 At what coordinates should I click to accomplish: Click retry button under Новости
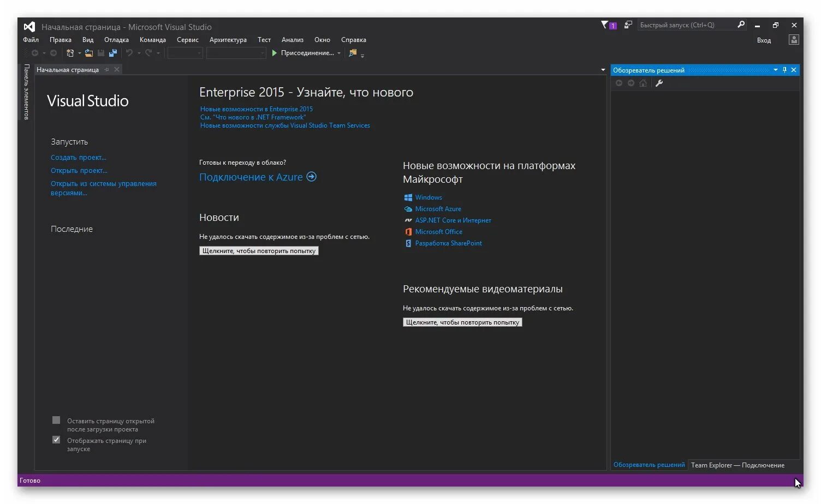coord(259,251)
